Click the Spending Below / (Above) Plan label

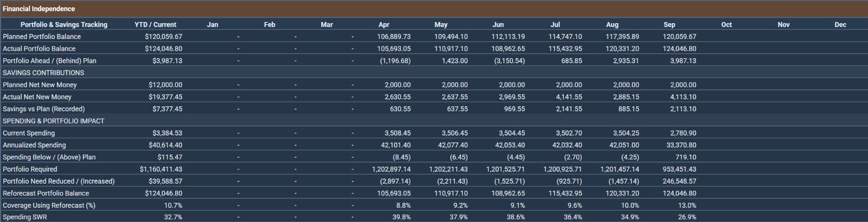[49, 157]
